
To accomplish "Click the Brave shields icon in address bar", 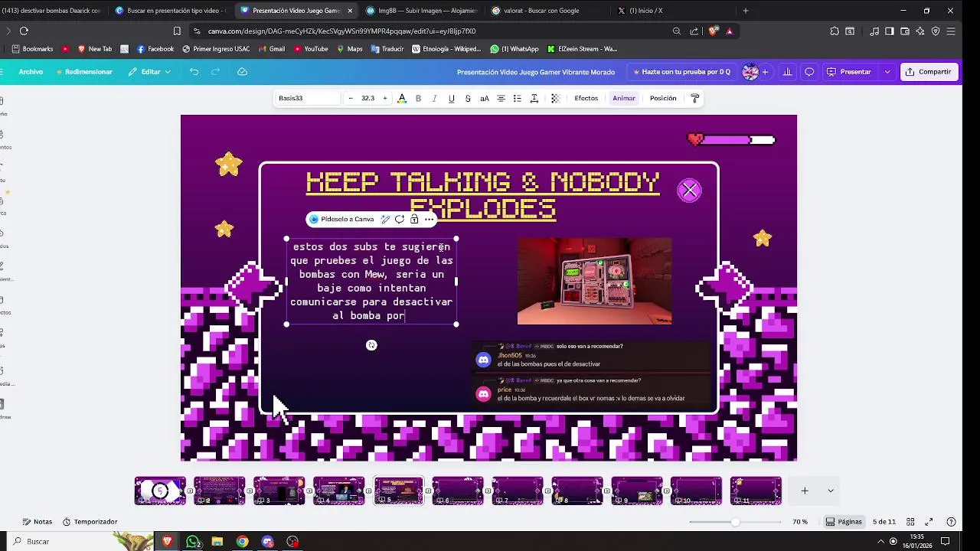I will [x=714, y=31].
